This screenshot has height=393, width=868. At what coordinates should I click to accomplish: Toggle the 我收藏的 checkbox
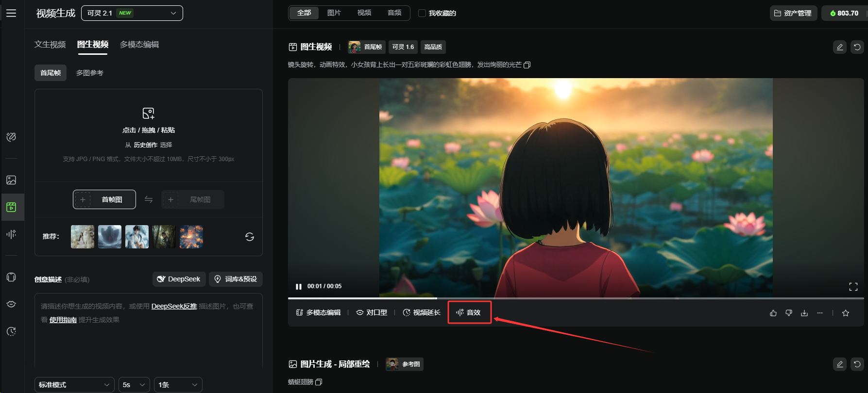[422, 13]
